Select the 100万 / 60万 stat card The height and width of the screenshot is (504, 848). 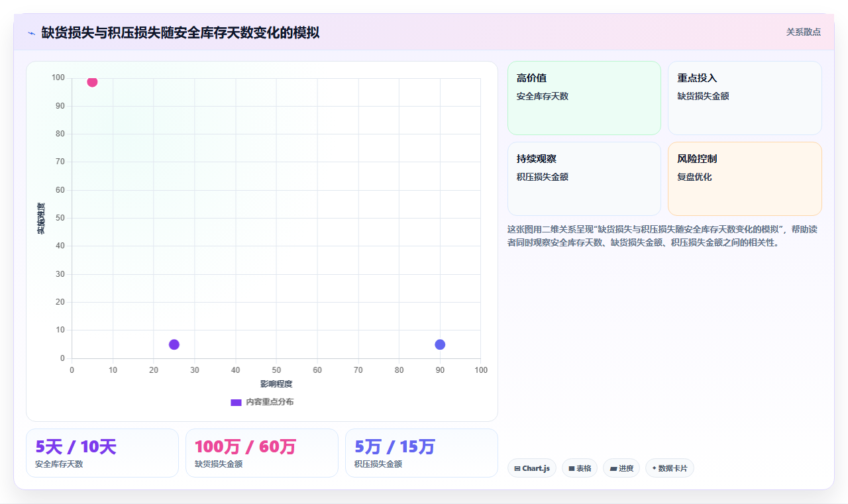pyautogui.click(x=262, y=453)
